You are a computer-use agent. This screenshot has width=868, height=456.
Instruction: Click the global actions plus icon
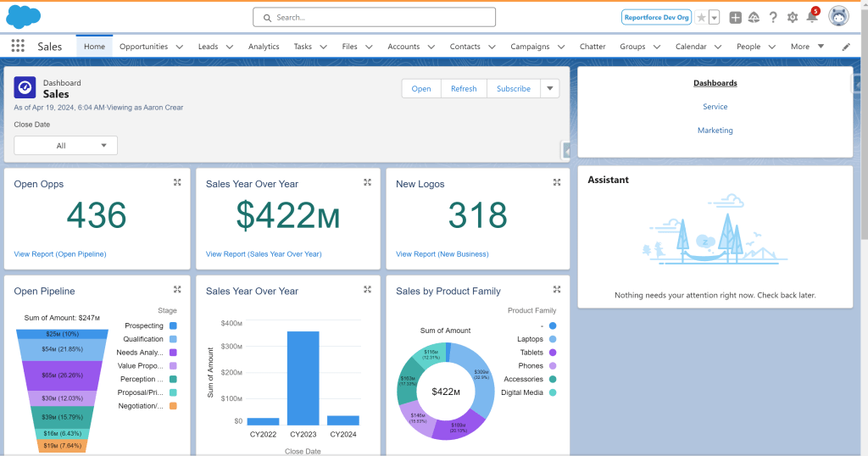[735, 17]
